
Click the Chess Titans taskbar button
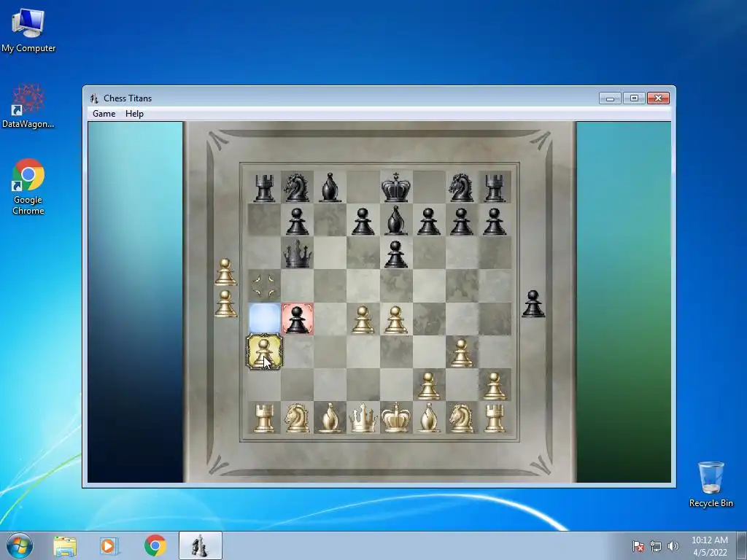pos(200,545)
